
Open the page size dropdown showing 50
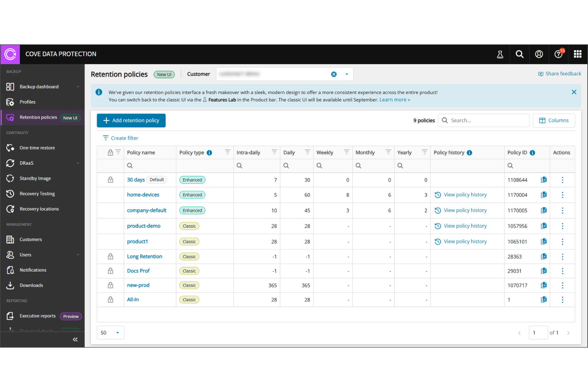110,332
